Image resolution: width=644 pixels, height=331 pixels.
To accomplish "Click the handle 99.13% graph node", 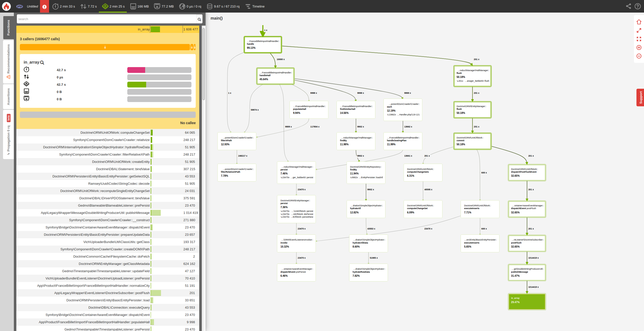I will point(263,45).
